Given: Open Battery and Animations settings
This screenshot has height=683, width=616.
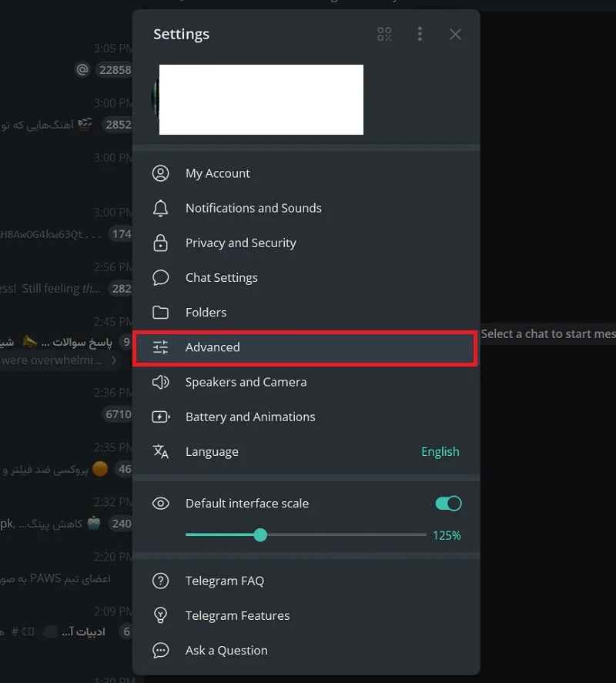Looking at the screenshot, I should [306, 417].
